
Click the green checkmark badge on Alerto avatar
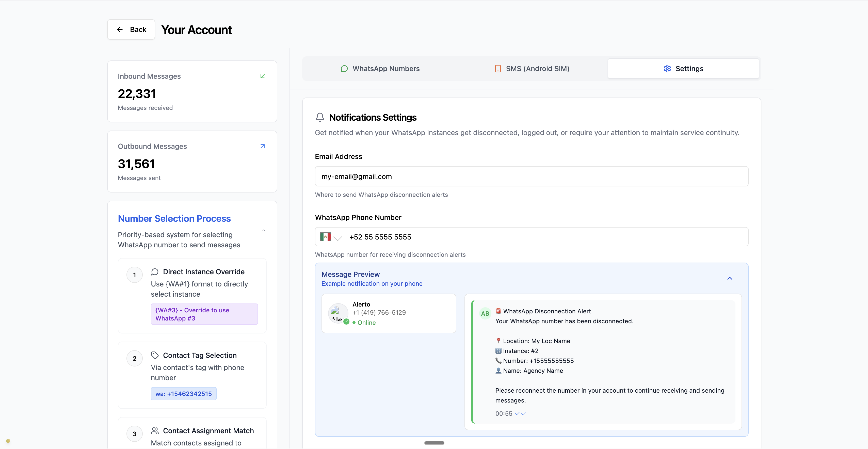[346, 321]
